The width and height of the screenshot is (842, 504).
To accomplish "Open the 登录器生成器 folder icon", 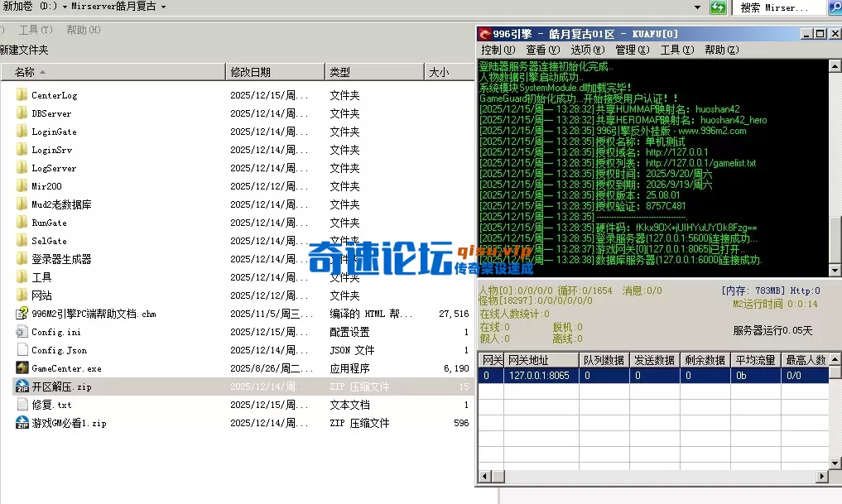I will (22, 258).
